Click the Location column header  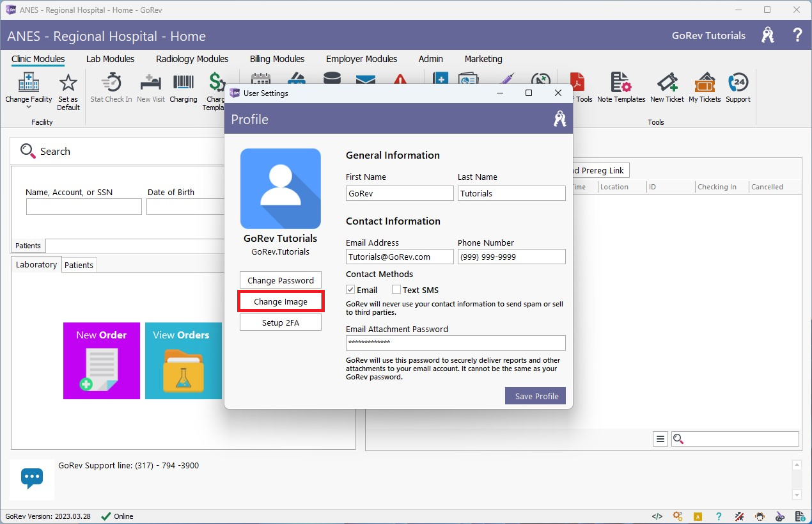(621, 187)
